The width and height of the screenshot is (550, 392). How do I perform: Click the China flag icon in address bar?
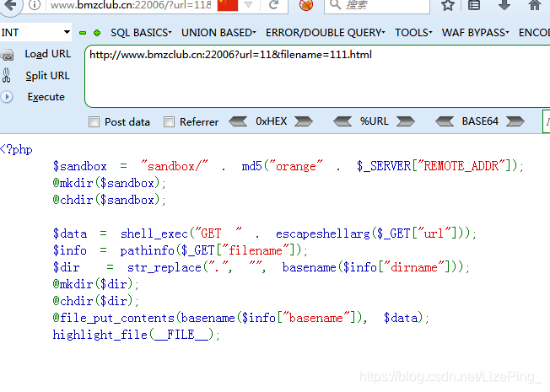coord(228,5)
